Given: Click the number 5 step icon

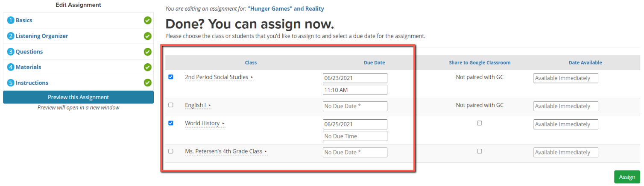Looking at the screenshot, I should [11, 83].
